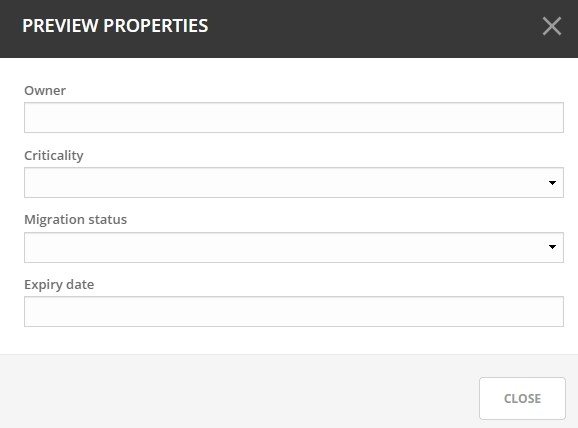Click the Owner field label
The height and width of the screenshot is (428, 578).
click(x=45, y=91)
